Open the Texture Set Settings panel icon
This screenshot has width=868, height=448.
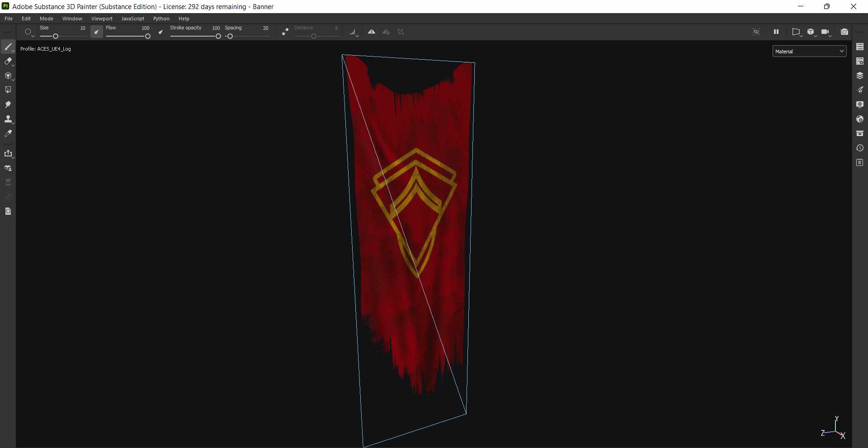click(860, 61)
